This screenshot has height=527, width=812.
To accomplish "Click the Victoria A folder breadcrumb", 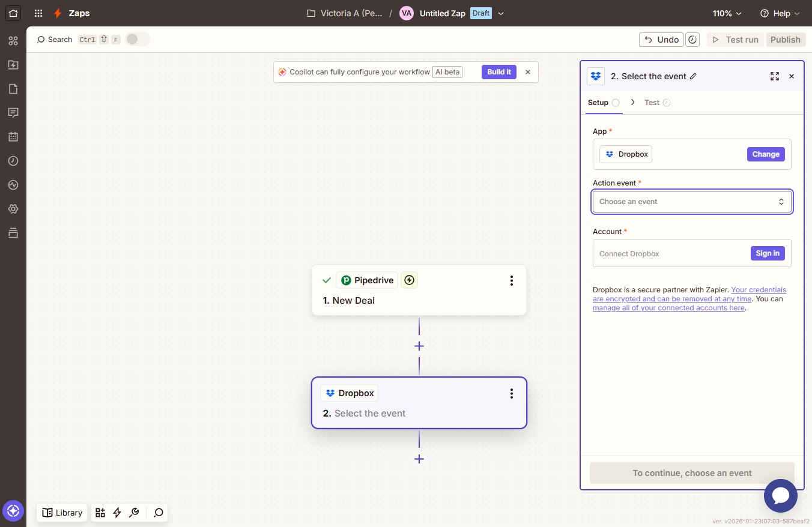I will point(344,13).
